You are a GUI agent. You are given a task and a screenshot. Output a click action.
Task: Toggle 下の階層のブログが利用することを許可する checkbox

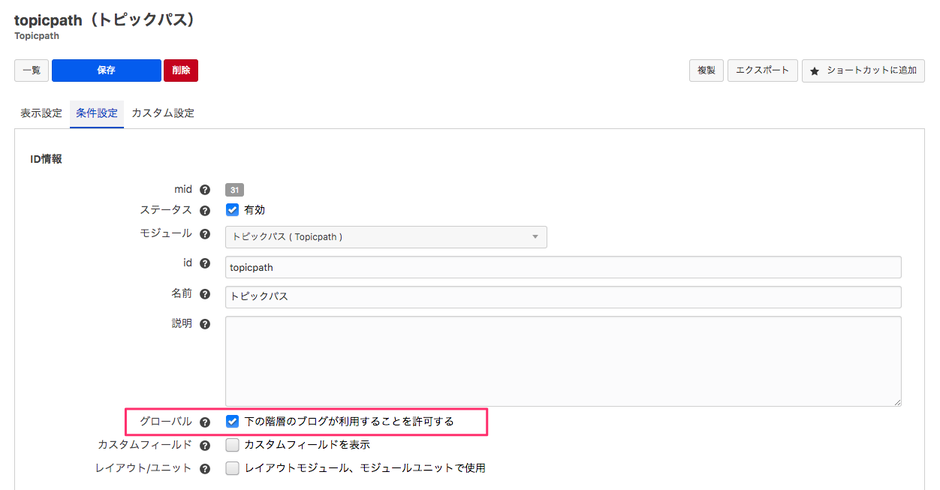[x=232, y=422]
